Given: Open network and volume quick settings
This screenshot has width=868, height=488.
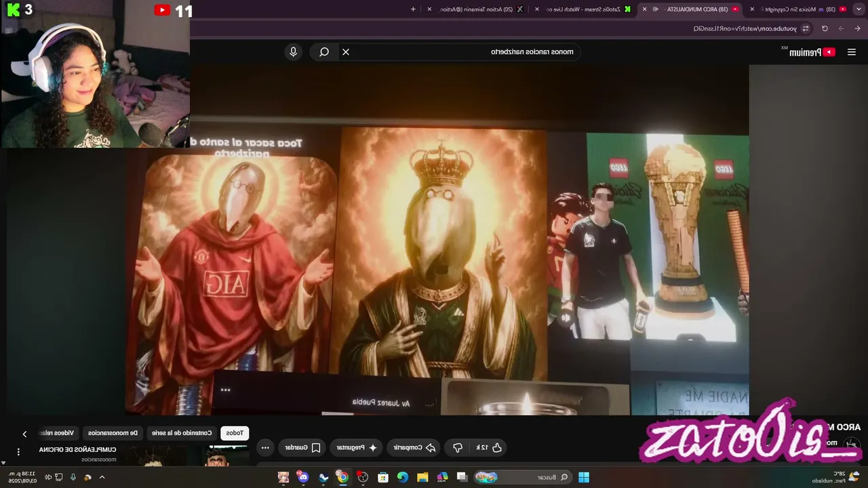Looking at the screenshot, I should pyautogui.click(x=54, y=477).
